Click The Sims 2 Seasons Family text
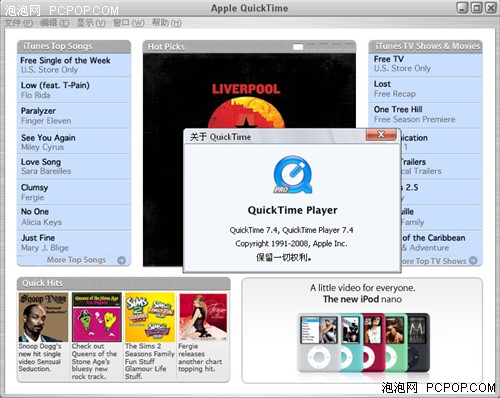500x398 pixels. (150, 361)
